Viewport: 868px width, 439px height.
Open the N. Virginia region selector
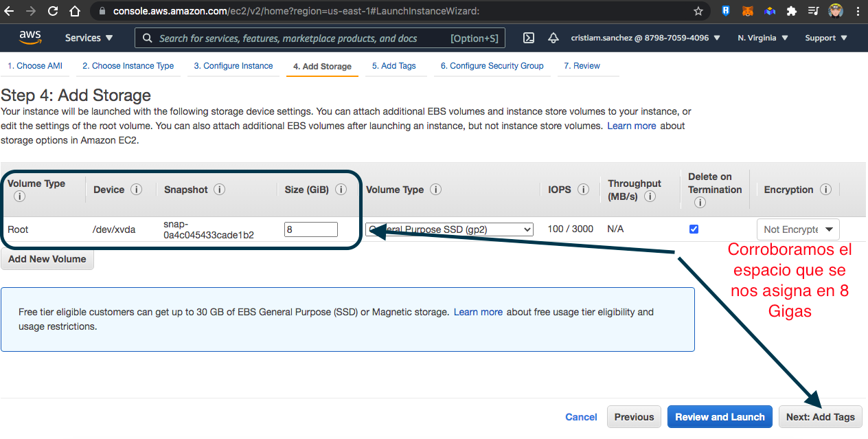(x=763, y=38)
